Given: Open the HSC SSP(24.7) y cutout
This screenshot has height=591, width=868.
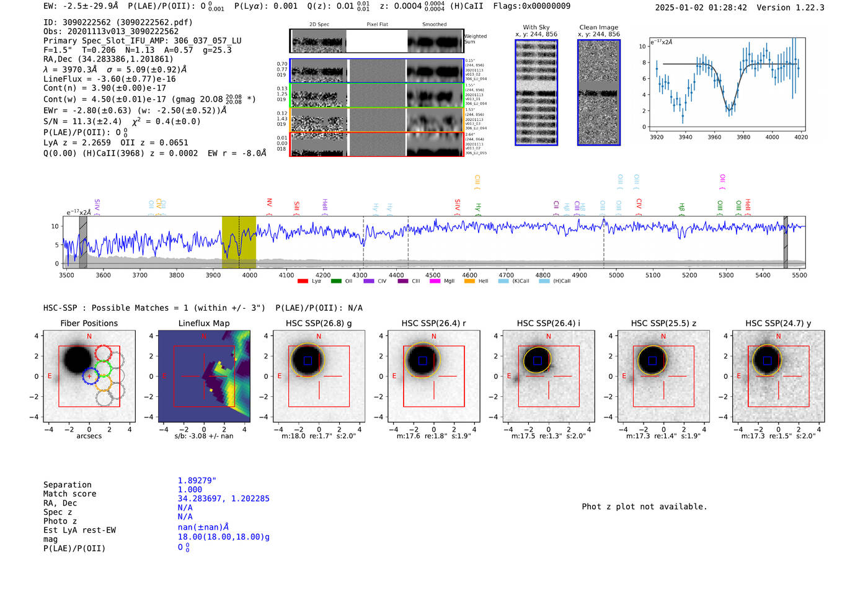Looking at the screenshot, I should click(x=779, y=376).
